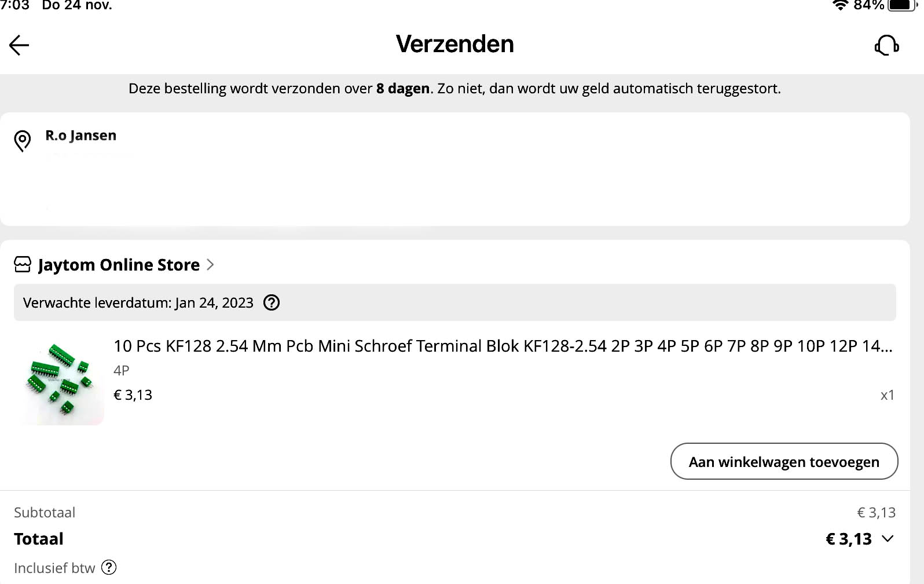
Task: Open help for Inclusief btw
Action: click(x=109, y=567)
